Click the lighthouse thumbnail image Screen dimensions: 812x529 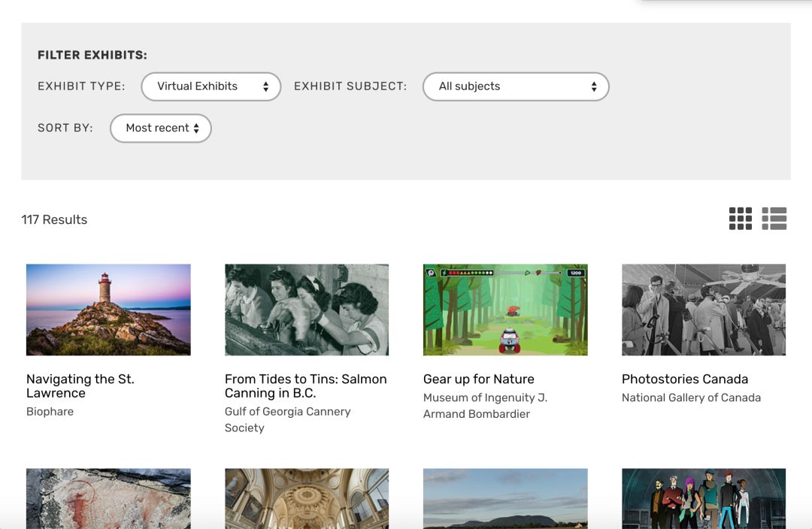tap(108, 310)
